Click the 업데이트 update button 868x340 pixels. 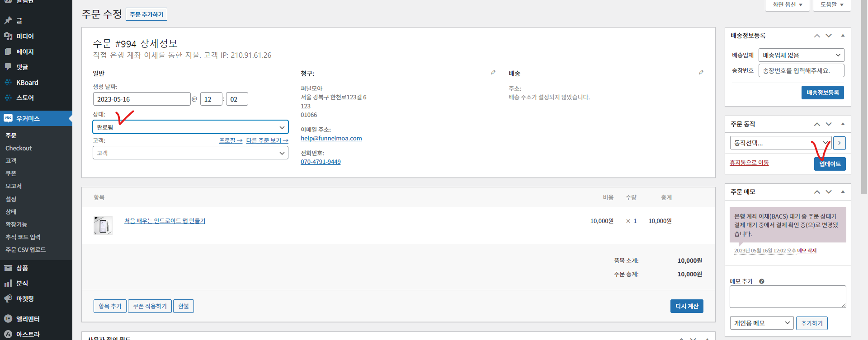[830, 164]
